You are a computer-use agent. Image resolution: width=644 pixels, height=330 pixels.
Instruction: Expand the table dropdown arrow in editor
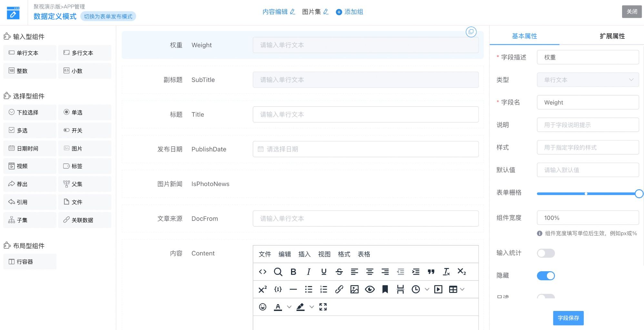462,289
